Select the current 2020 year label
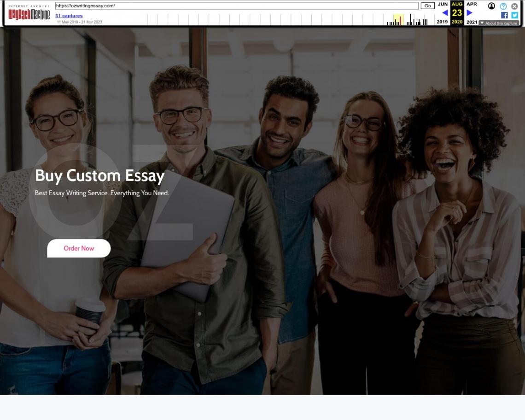The image size is (525, 420). 457,22
